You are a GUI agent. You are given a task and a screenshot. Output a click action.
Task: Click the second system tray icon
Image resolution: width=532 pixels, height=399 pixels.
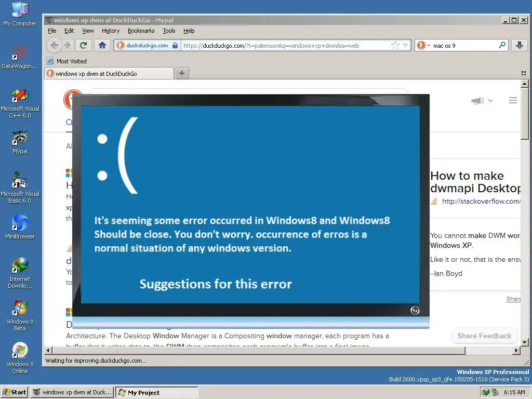495,392
